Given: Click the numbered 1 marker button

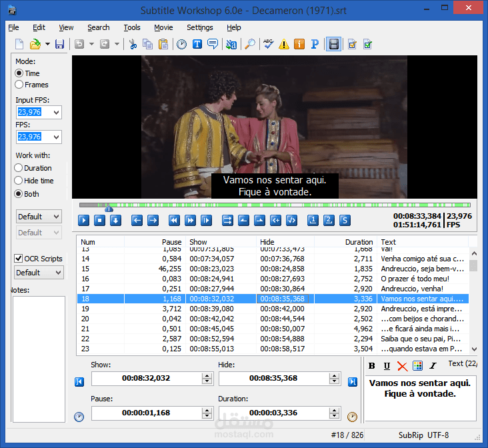Looking at the screenshot, I should coord(313,221).
